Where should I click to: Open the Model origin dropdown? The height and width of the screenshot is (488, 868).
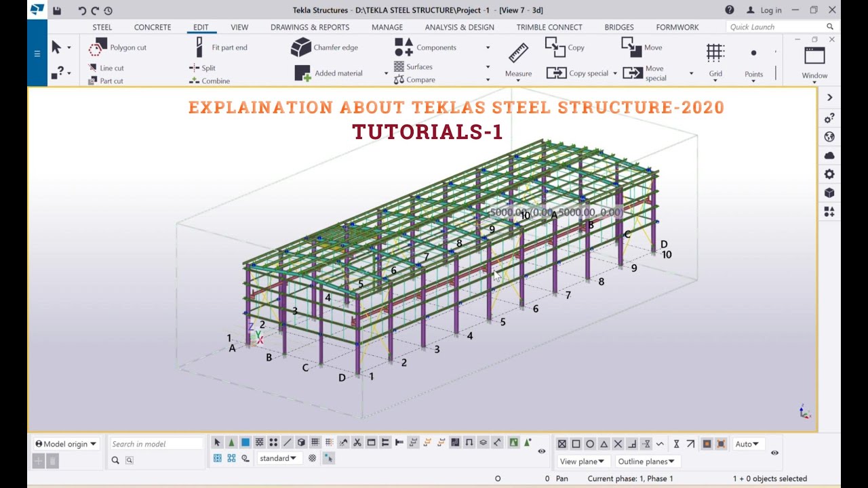[66, 444]
